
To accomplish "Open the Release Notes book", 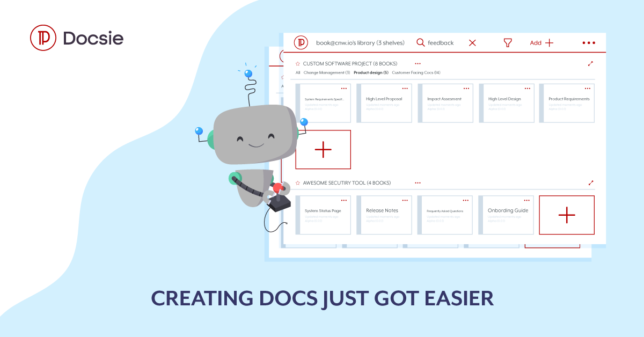I will pos(384,215).
